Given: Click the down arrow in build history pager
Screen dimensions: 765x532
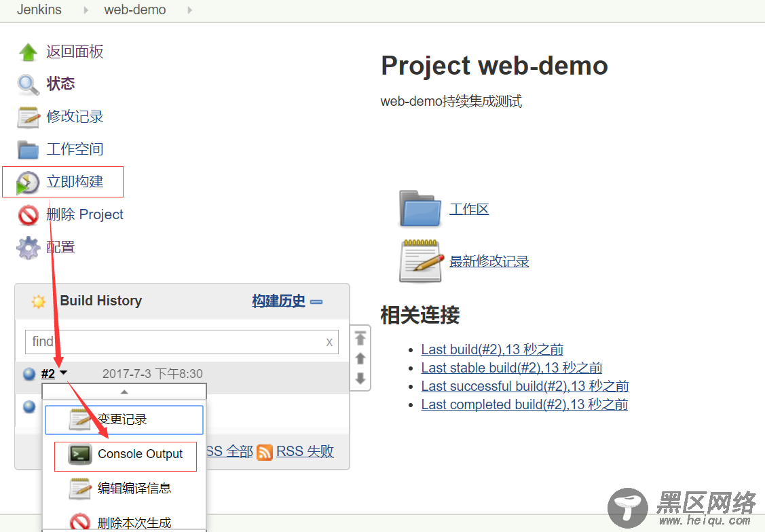Looking at the screenshot, I should 360,378.
